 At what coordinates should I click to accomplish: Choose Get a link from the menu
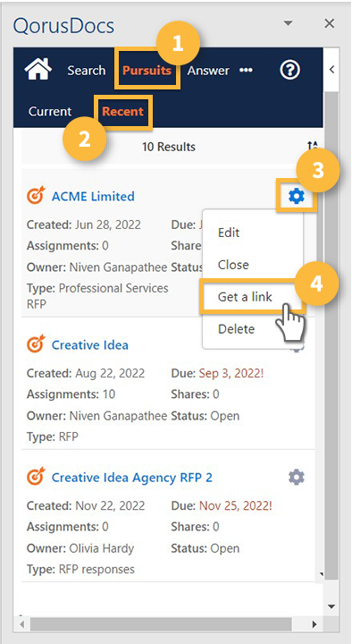(245, 297)
